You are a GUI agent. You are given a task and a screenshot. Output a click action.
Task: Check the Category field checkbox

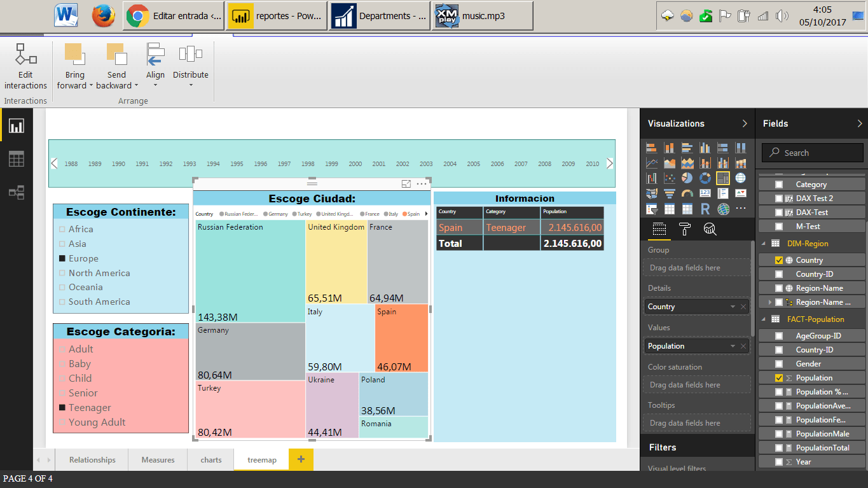click(x=779, y=185)
